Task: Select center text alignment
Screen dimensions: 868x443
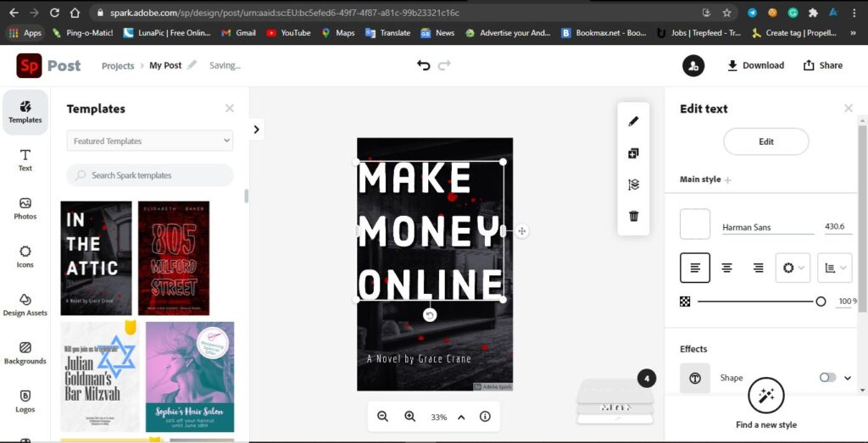Action: pyautogui.click(x=726, y=268)
